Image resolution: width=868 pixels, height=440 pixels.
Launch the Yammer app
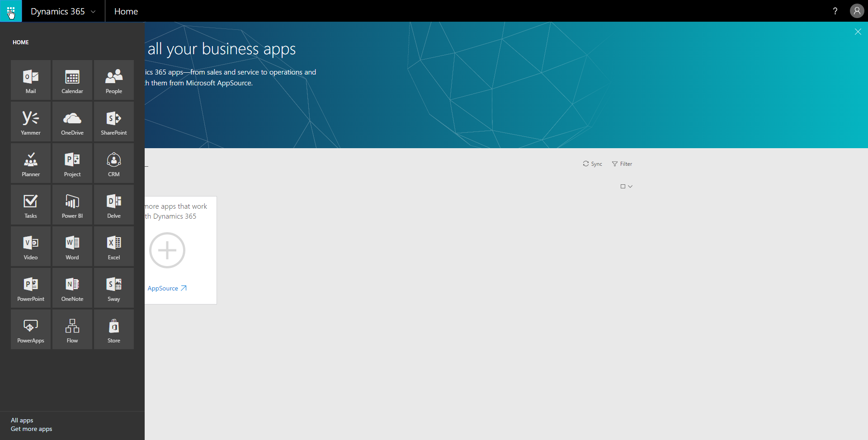[x=31, y=122]
